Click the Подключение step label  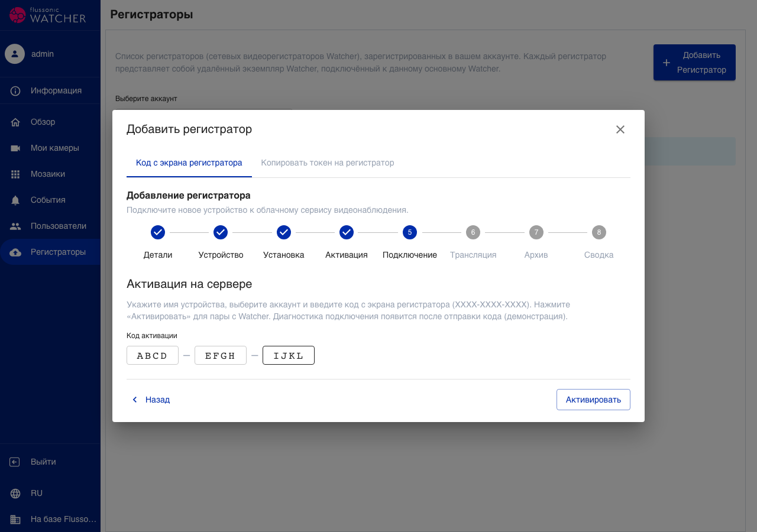click(x=410, y=255)
